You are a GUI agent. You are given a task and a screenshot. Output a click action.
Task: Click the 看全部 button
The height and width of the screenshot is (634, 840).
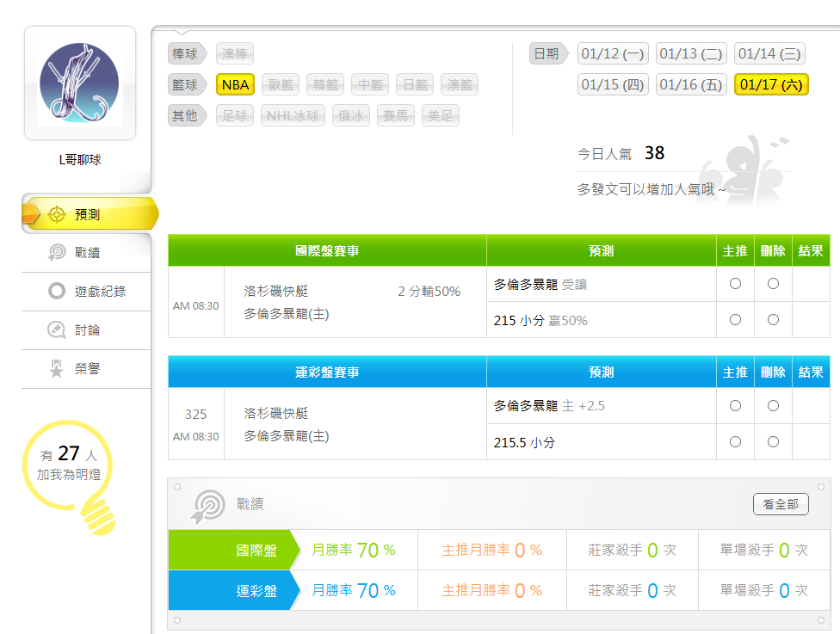[x=780, y=504]
